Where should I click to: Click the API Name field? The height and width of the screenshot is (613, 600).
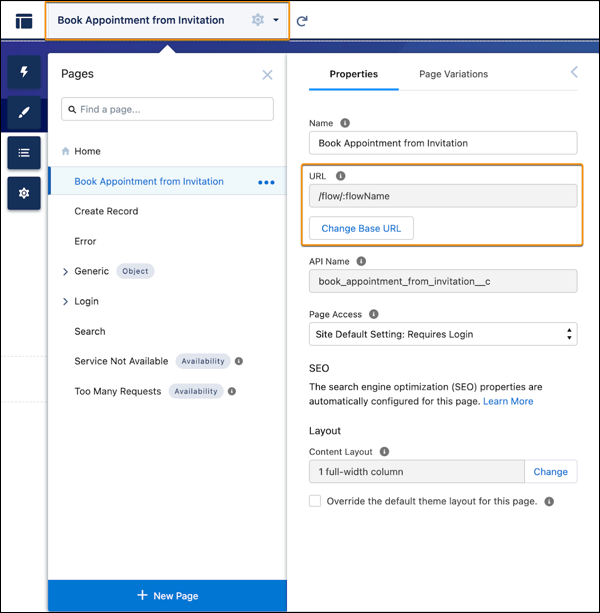point(443,281)
